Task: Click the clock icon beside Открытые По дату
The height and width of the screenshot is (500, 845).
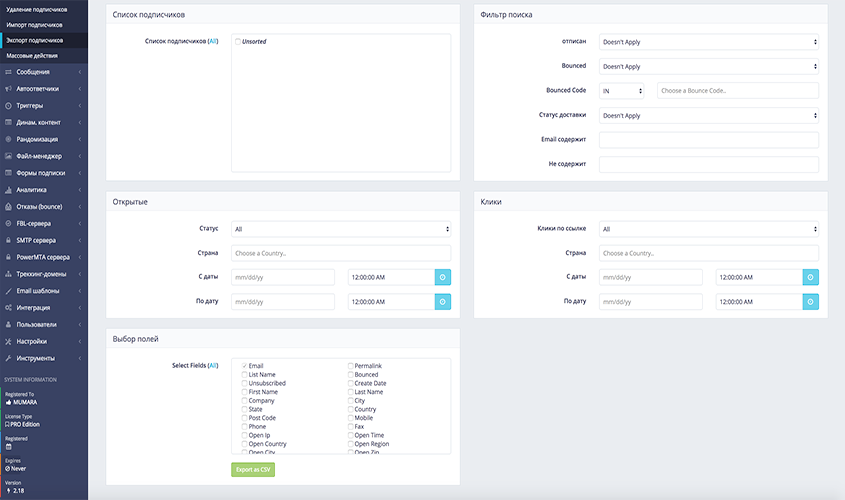Action: (x=442, y=301)
